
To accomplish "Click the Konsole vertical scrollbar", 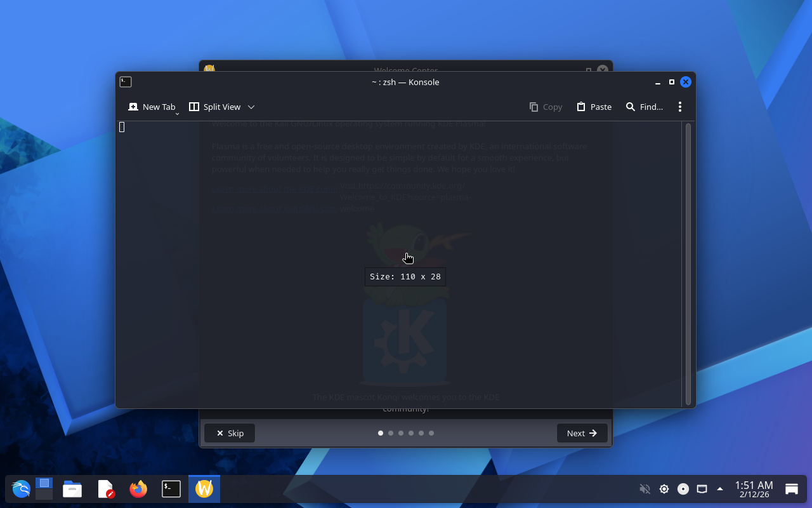I will pyautogui.click(x=688, y=264).
